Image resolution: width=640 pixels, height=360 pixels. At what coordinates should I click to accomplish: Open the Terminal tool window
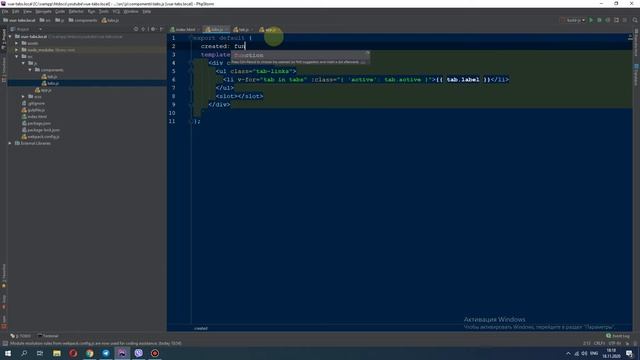coord(48,336)
